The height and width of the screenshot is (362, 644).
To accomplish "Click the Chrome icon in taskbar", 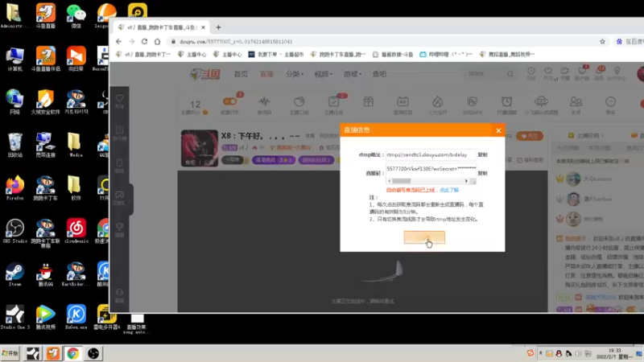I will tap(73, 353).
